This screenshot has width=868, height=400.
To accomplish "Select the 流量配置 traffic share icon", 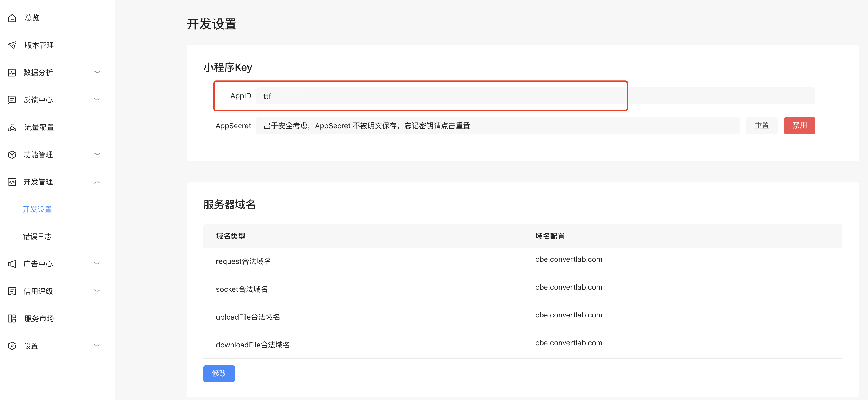I will pyautogui.click(x=12, y=127).
